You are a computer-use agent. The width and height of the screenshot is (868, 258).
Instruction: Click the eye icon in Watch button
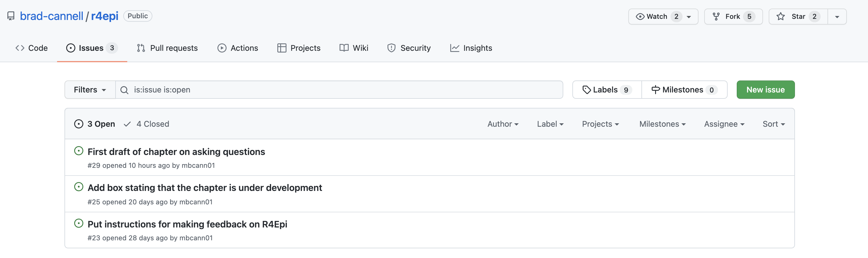640,17
